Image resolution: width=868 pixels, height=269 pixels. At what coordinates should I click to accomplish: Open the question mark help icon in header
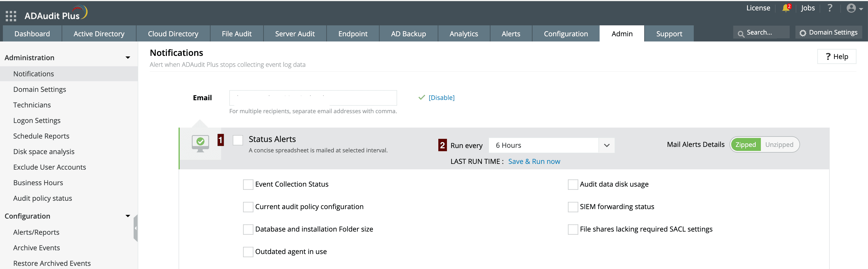click(830, 8)
